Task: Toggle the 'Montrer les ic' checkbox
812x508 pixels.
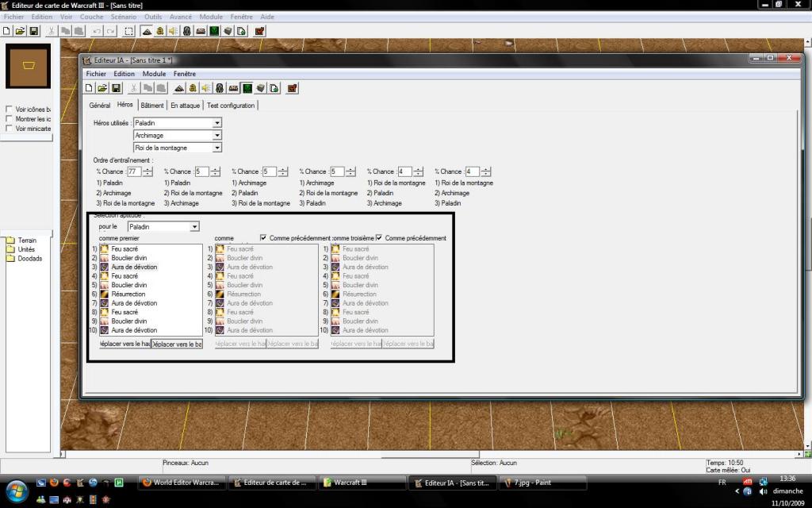Action: click(x=9, y=119)
